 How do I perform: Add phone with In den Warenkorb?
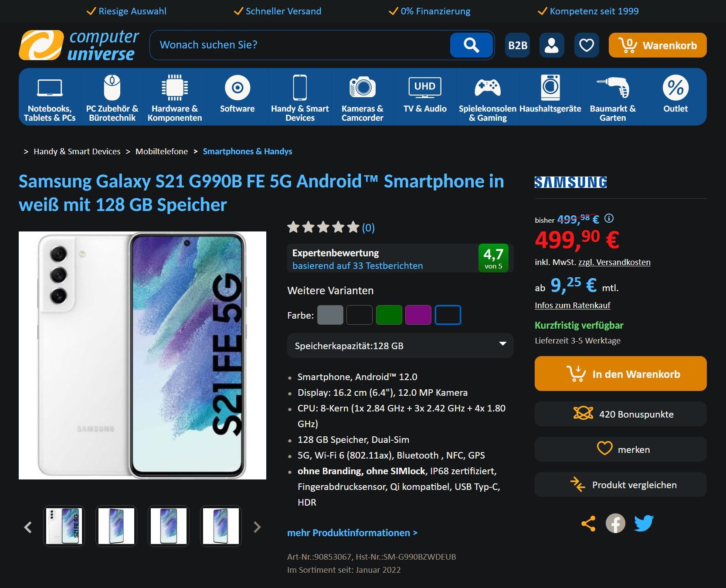[x=621, y=374]
